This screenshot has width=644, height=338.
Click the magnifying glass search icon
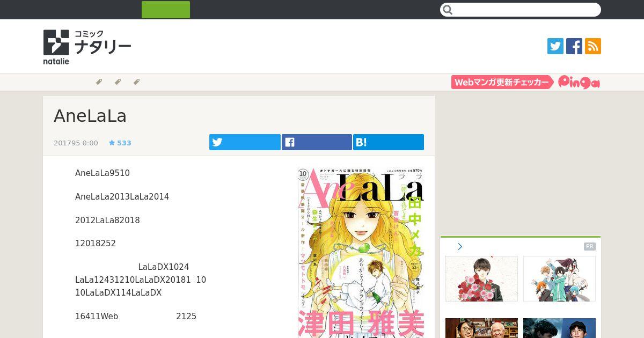[x=448, y=10]
